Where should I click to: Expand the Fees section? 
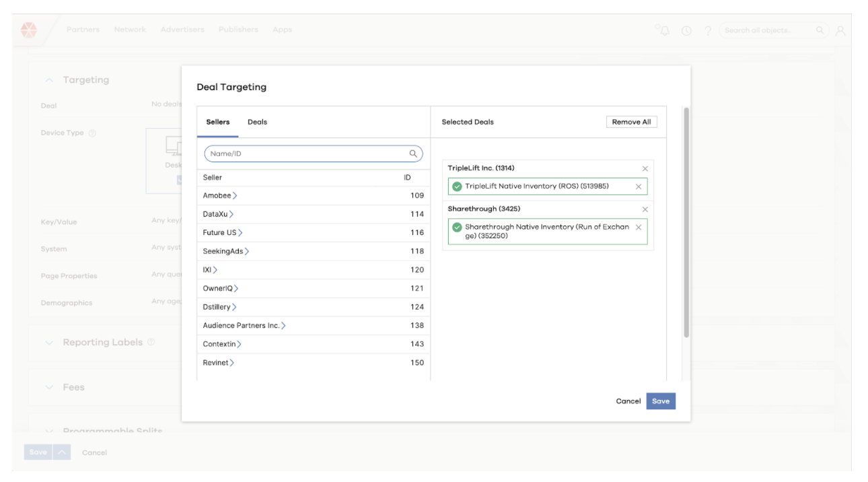pyautogui.click(x=49, y=387)
